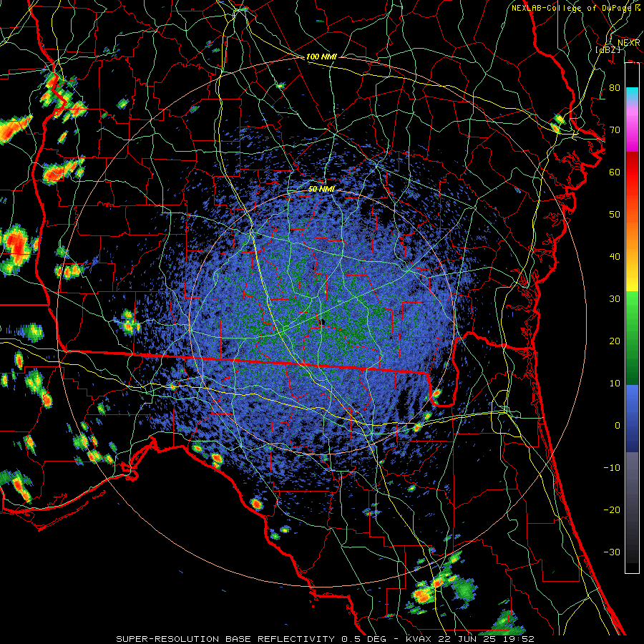This screenshot has width=644, height=644.
Task: Click the 60 value on dBZ scale
Action: [615, 172]
